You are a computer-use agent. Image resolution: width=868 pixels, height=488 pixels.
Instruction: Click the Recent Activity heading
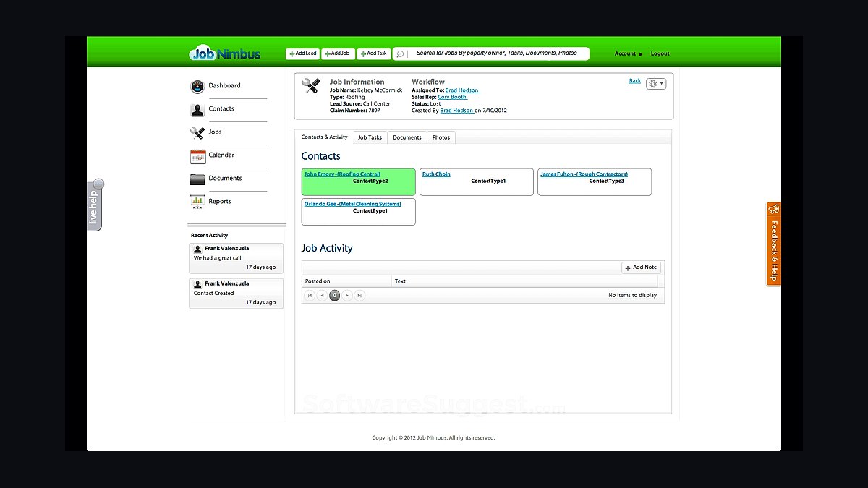(x=209, y=236)
